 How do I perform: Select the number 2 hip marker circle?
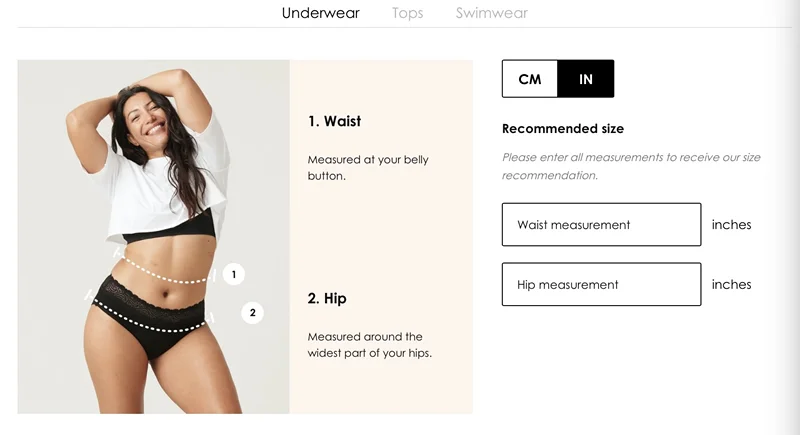click(252, 313)
